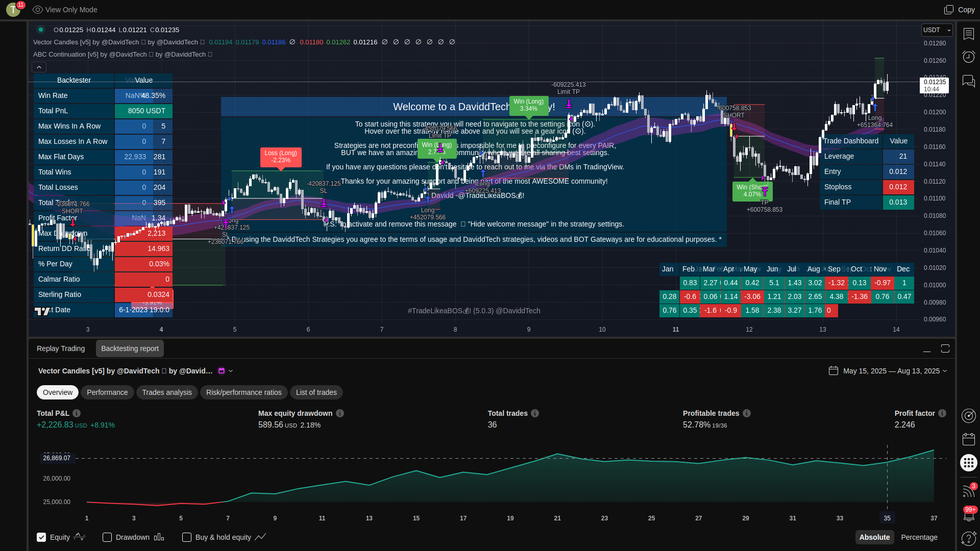Switch the chart to Absolute values

point(874,537)
